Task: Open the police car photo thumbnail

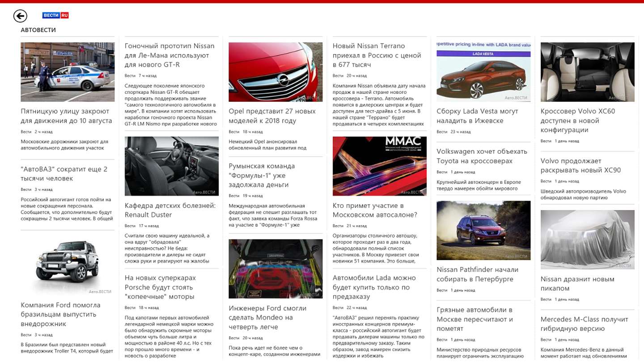Action: pos(68,72)
